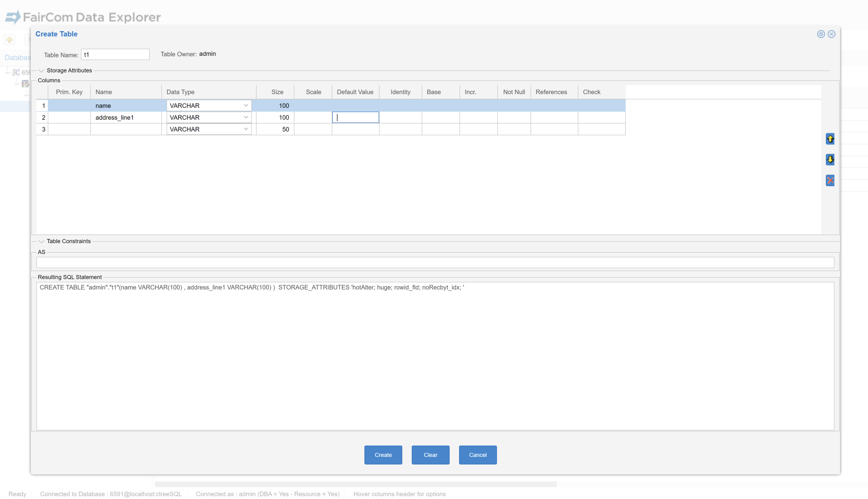
Task: Select row header number 2
Action: [x=42, y=117]
